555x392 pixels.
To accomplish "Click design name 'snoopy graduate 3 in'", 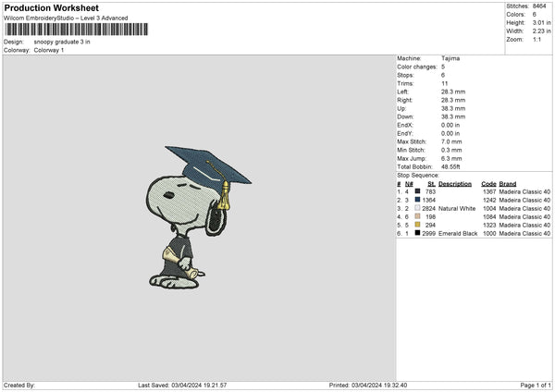I will coord(62,42).
